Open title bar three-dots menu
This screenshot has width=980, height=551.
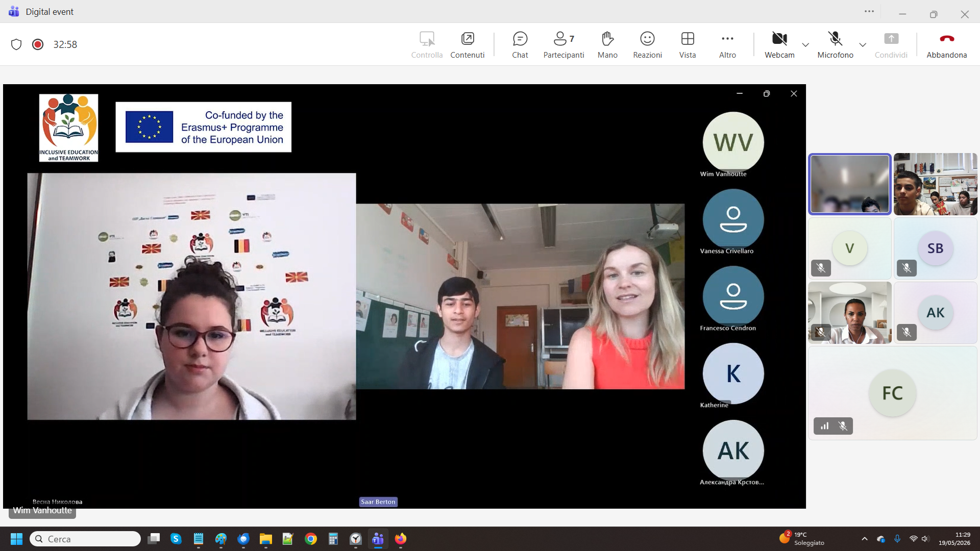[x=869, y=11]
